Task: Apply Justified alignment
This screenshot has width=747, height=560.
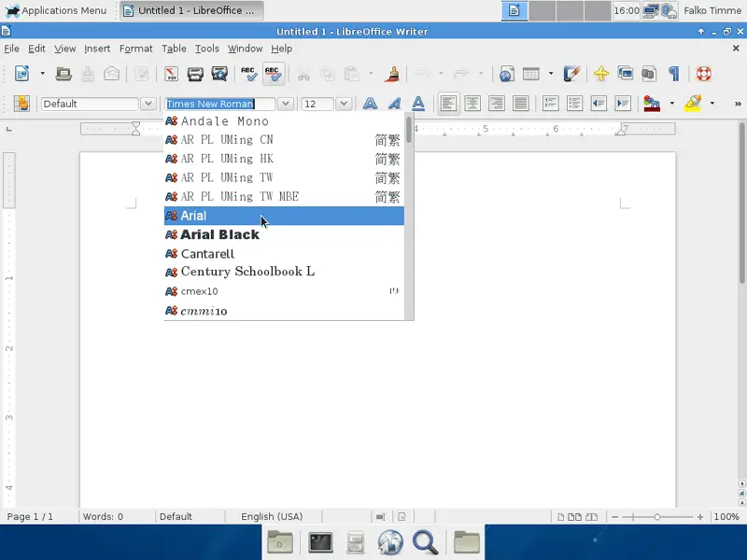Action: point(521,104)
